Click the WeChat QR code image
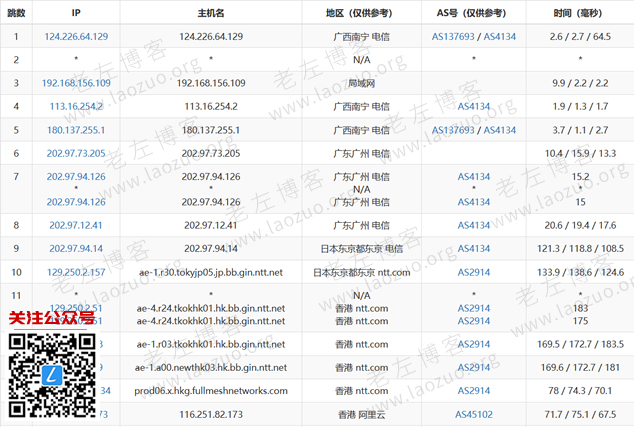This screenshot has width=634, height=427. coord(52,375)
